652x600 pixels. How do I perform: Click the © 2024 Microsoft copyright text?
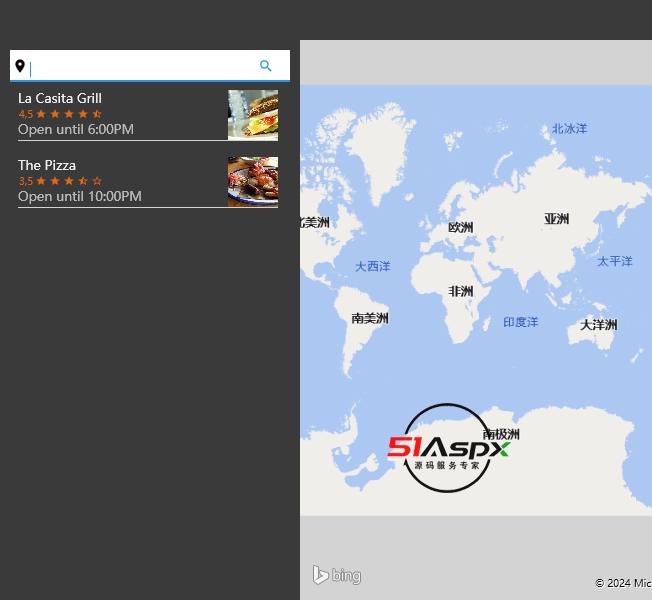(623, 583)
